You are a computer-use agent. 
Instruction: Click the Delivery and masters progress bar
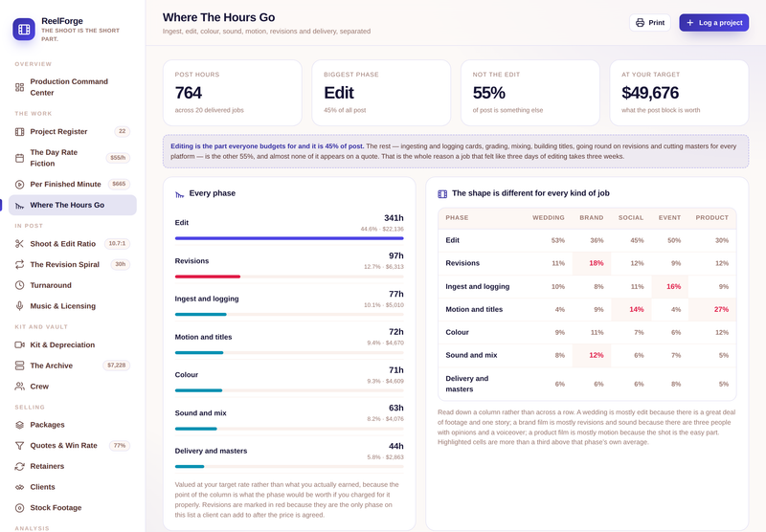[289, 467]
